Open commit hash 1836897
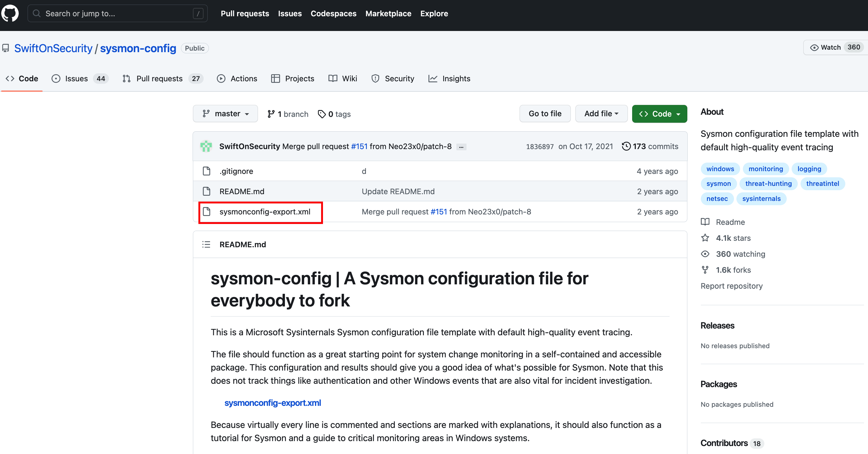This screenshot has height=454, width=868. click(540, 147)
